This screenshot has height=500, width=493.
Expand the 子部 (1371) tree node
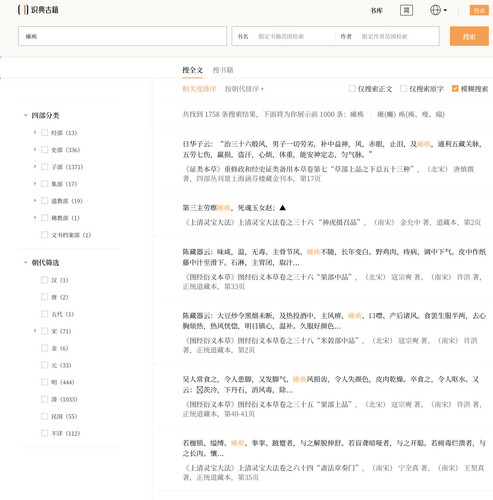point(35,167)
